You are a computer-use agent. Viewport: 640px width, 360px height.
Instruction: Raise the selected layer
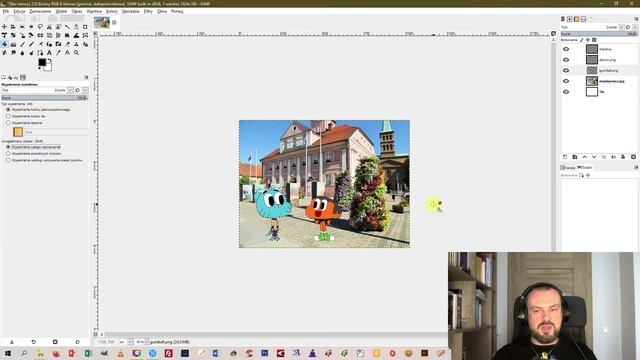pos(584,157)
